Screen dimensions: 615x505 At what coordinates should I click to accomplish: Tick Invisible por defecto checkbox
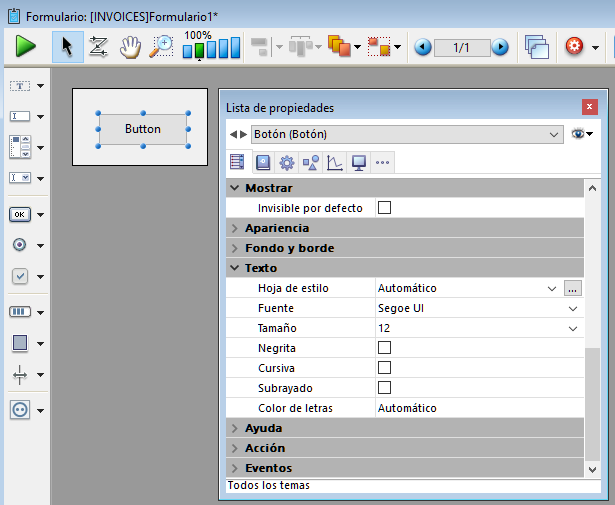pos(384,208)
